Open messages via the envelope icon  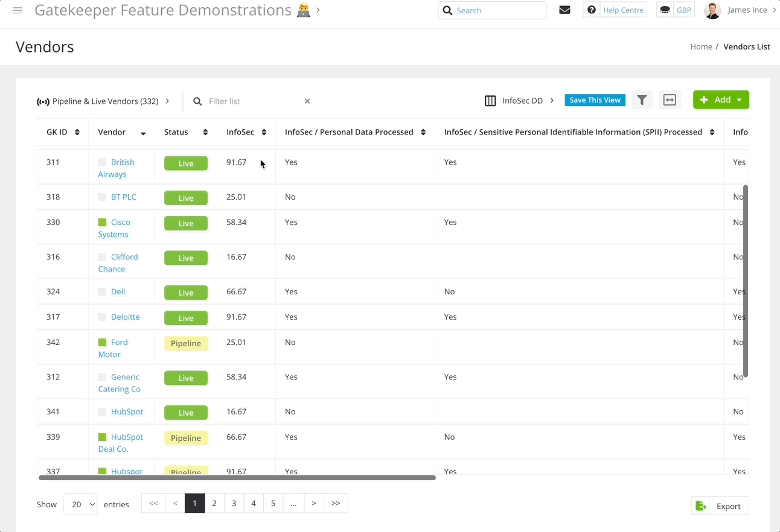pyautogui.click(x=564, y=9)
